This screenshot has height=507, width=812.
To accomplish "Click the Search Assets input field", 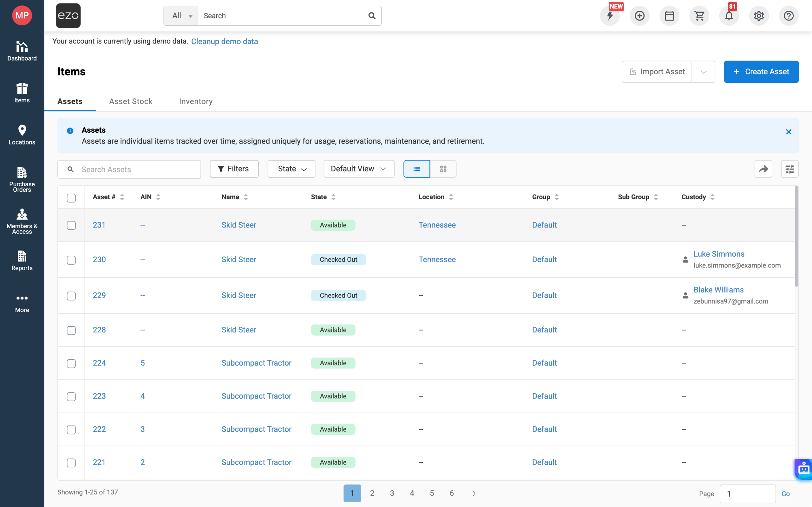I will pyautogui.click(x=138, y=169).
